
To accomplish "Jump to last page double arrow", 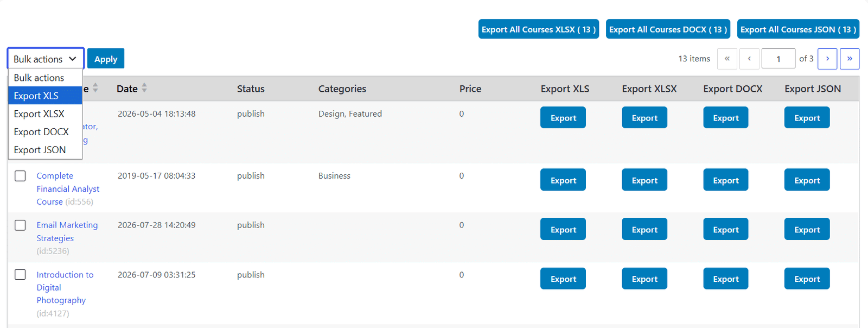I will point(850,59).
